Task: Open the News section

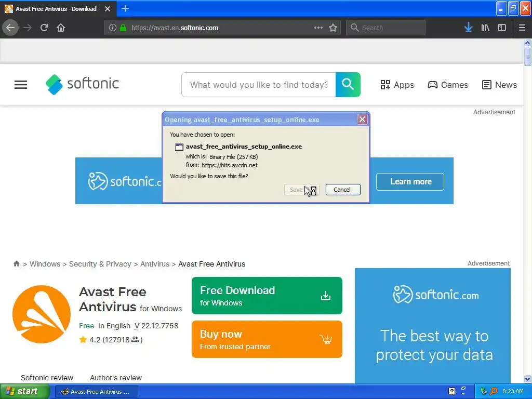Action: 499,85
